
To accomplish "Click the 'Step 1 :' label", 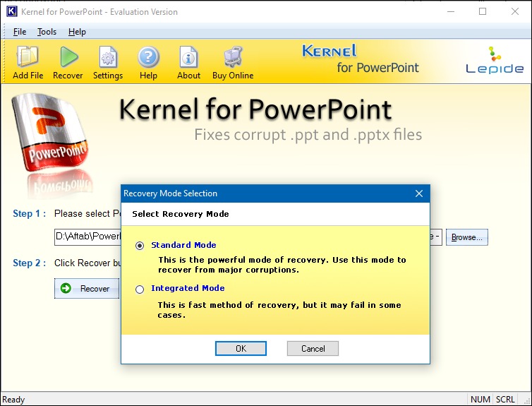I will coord(29,213).
